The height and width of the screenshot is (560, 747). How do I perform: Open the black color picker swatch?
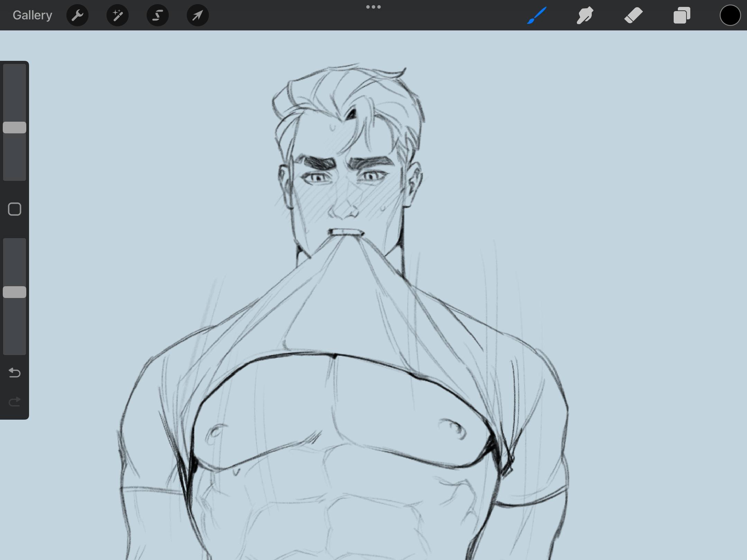click(730, 15)
